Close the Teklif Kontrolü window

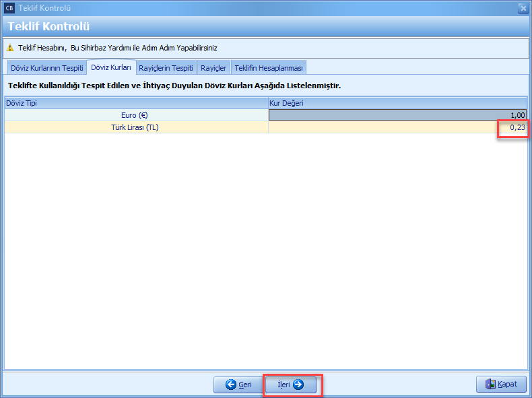click(523, 8)
